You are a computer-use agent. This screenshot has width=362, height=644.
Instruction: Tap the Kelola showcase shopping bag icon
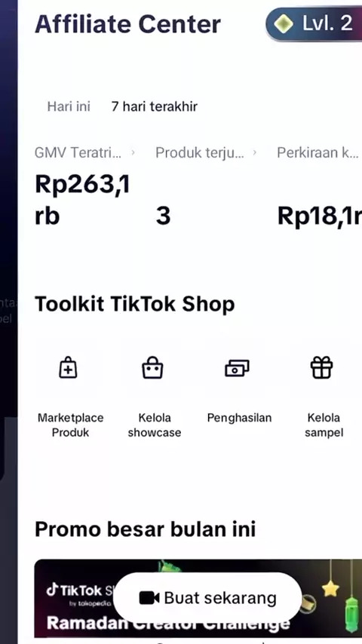tap(152, 367)
